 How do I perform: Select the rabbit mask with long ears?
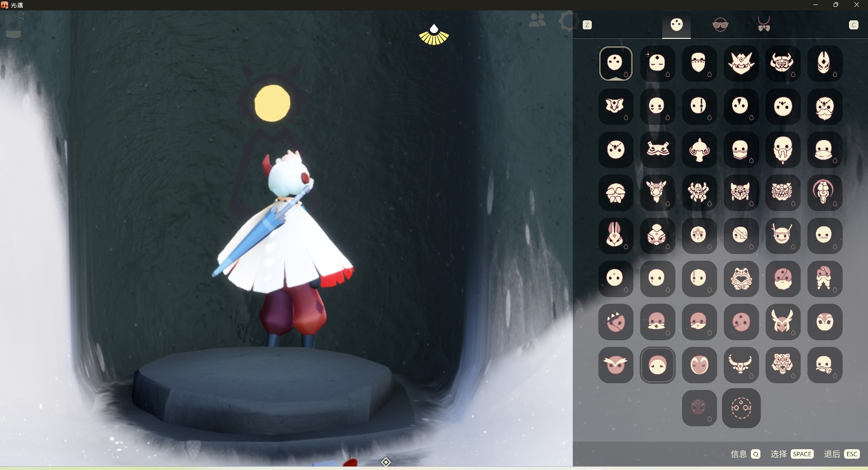coord(615,235)
